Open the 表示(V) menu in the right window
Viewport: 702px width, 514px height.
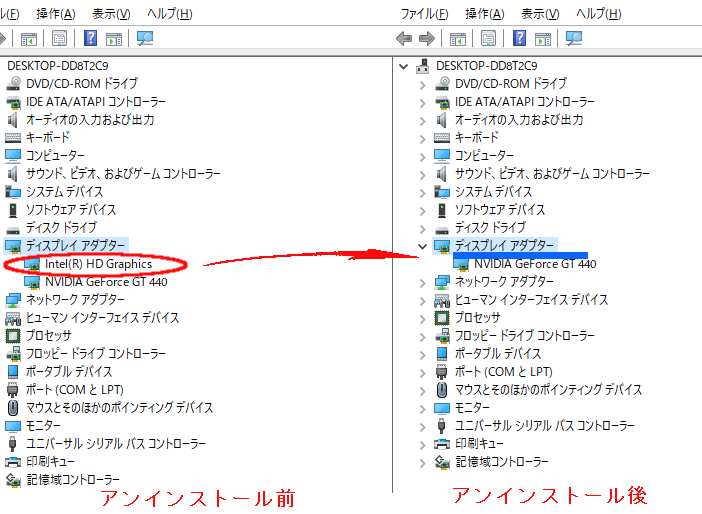(542, 14)
